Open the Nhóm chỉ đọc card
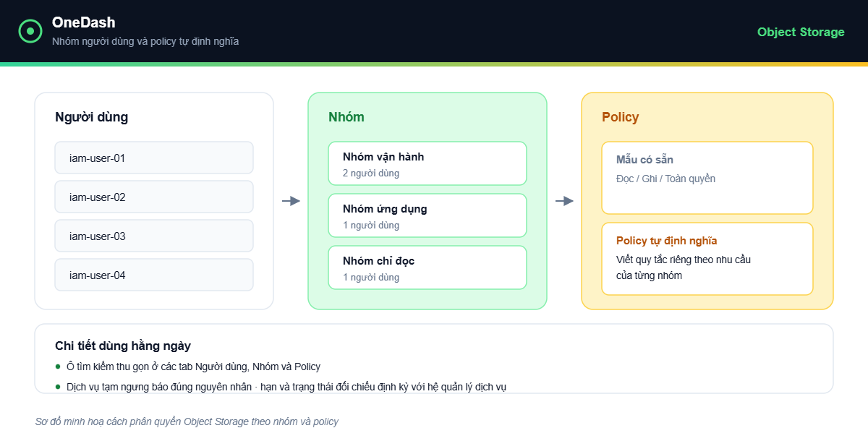 click(x=427, y=267)
